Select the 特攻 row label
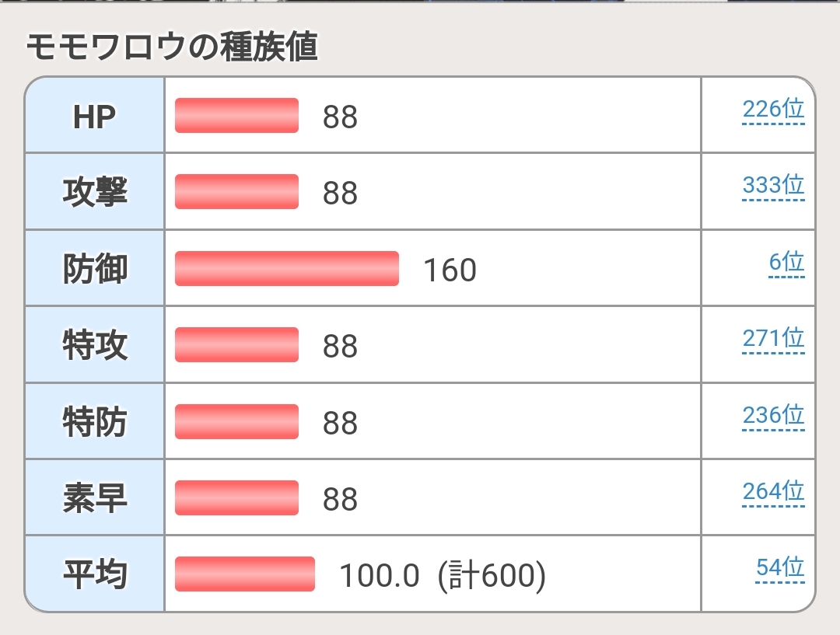The height and width of the screenshot is (635, 840). coord(95,345)
